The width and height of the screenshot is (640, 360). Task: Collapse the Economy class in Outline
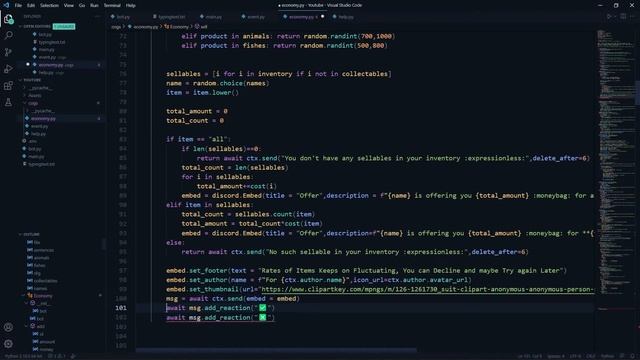24,296
